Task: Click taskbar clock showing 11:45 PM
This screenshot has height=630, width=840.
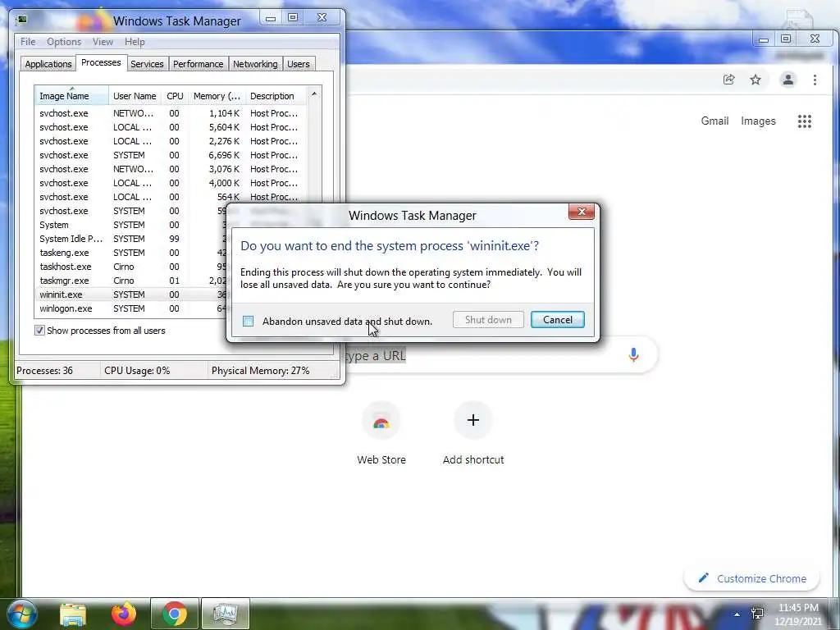Action: 798,614
